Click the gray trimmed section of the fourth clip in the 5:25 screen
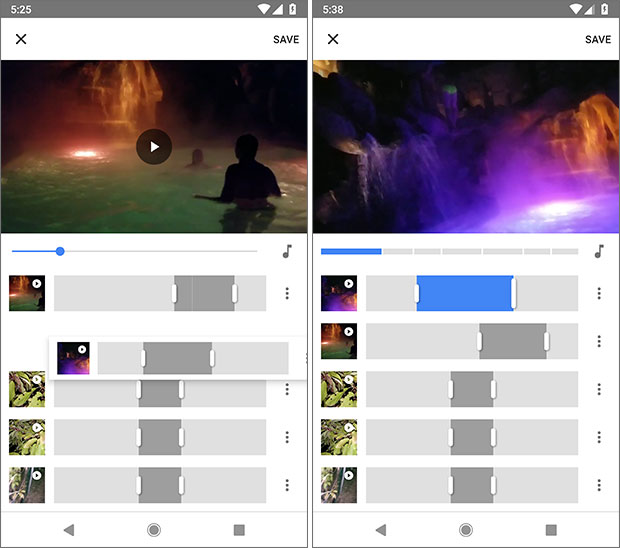This screenshot has height=548, width=620. [x=160, y=437]
